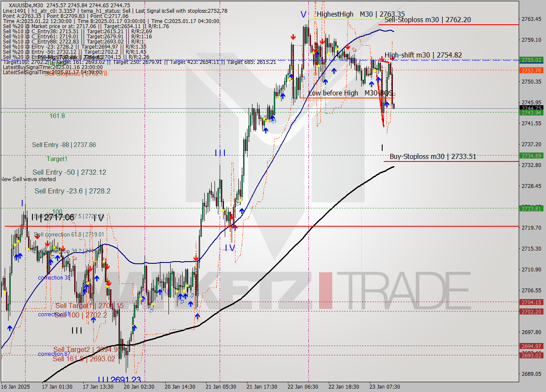Click the Sell correction 61.8 | 2719.01 label
Viewport: 546px width, 392px height.
click(x=69, y=234)
